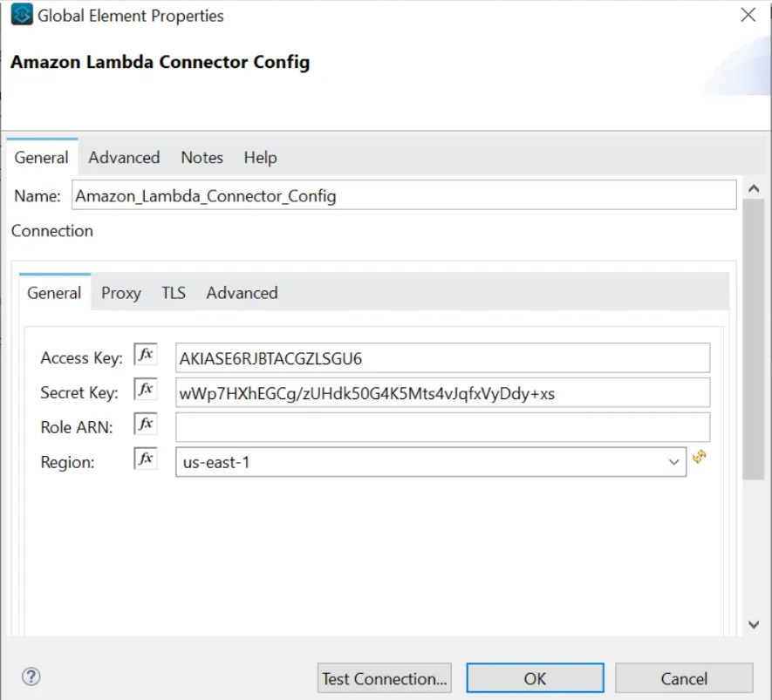Image resolution: width=772 pixels, height=700 pixels.
Task: Click the scrollbar up arrow
Action: [x=754, y=188]
